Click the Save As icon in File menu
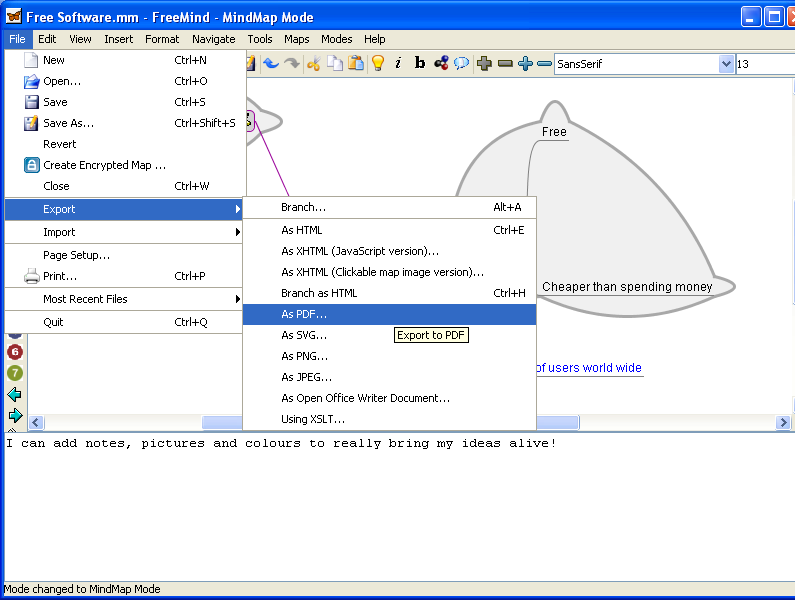This screenshot has width=795, height=600. [x=31, y=123]
